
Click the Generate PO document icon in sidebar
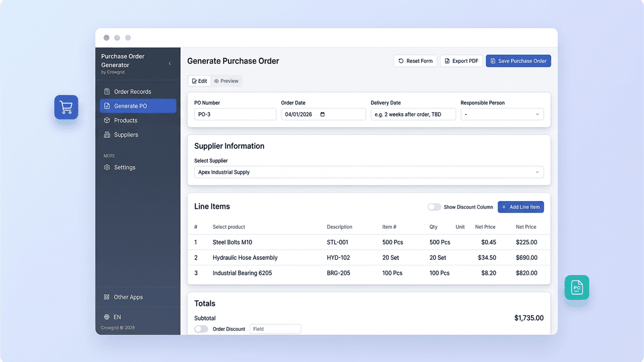pos(107,106)
